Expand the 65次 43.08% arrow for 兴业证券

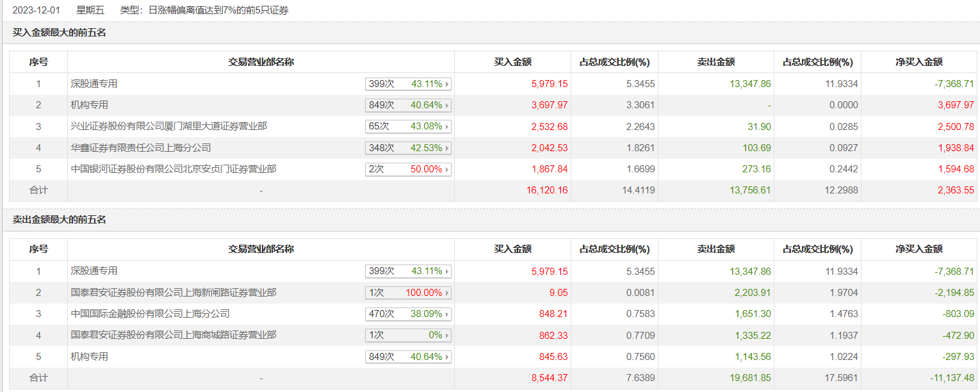(x=446, y=127)
